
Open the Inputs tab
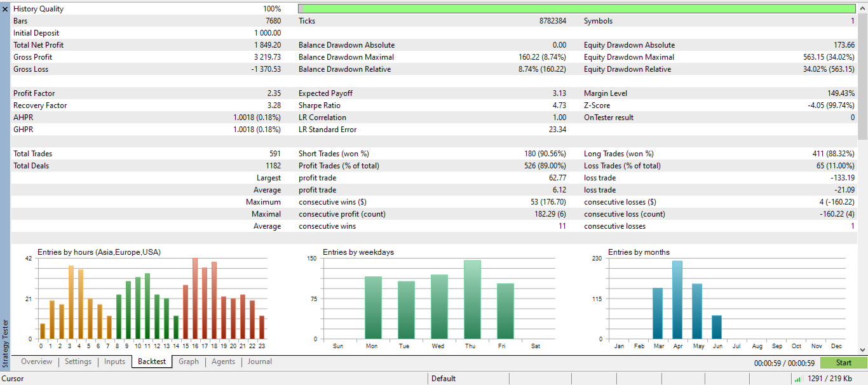click(x=114, y=361)
